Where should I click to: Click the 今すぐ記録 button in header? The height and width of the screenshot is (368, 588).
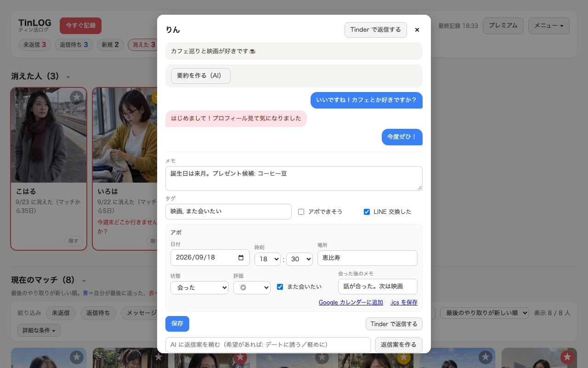pyautogui.click(x=80, y=26)
